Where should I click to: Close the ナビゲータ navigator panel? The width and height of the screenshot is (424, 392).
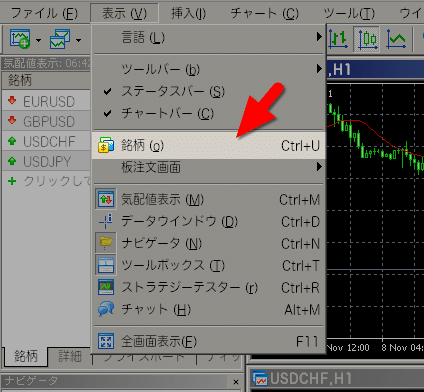(x=236, y=382)
